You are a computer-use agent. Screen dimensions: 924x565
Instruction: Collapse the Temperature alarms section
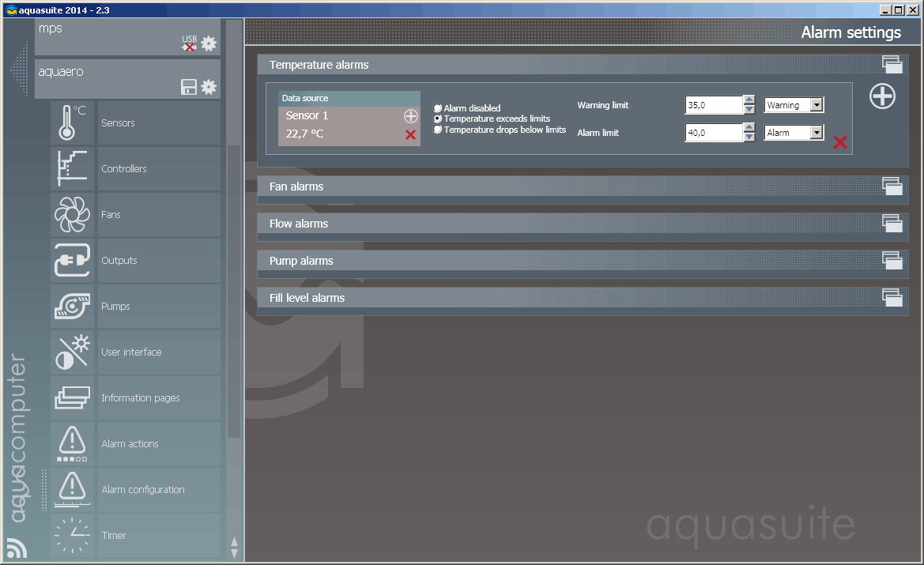(x=892, y=64)
